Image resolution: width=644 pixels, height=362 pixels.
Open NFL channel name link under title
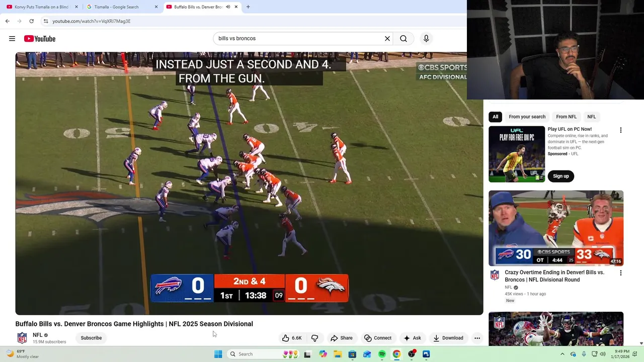[x=38, y=335]
